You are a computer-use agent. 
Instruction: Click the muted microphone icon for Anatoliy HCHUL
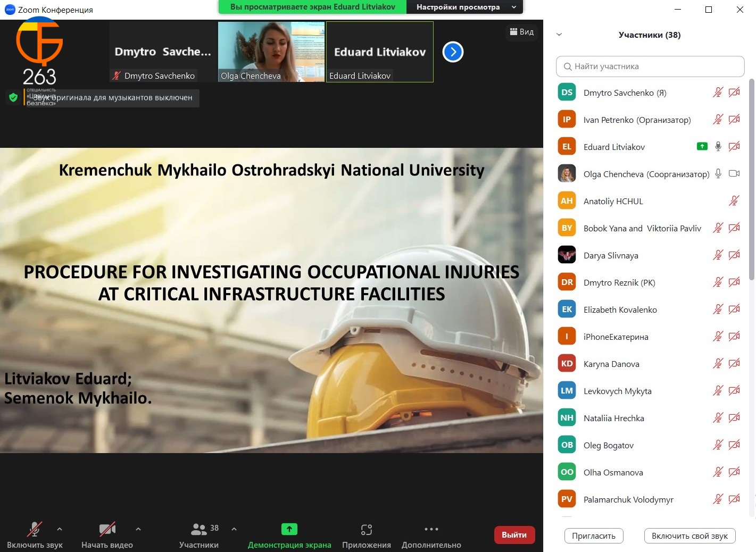tap(734, 201)
